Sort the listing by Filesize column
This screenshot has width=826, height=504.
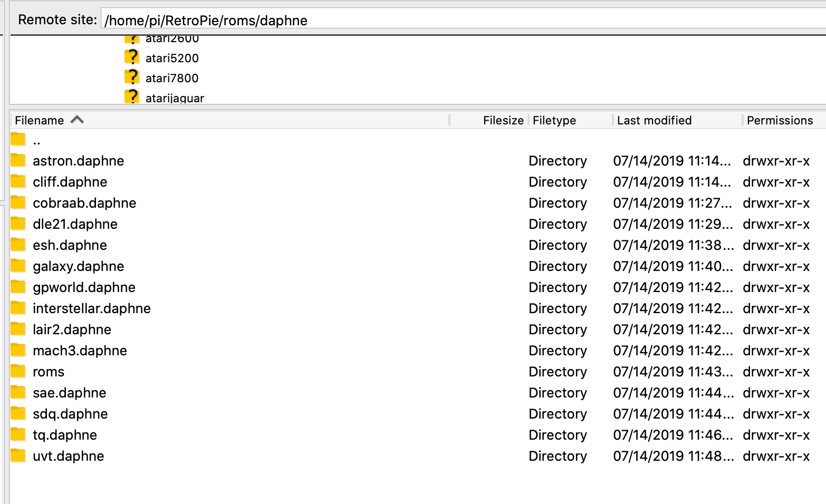(503, 120)
